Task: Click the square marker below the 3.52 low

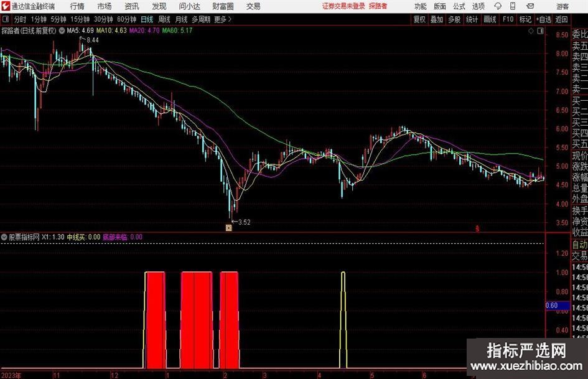Action: click(x=229, y=227)
